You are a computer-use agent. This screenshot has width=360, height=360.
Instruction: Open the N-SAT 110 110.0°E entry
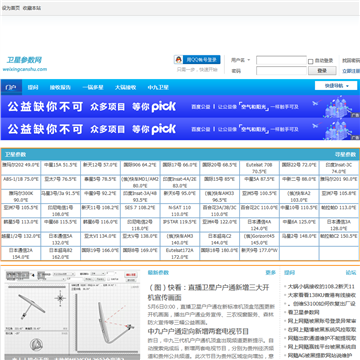(x=180, y=211)
